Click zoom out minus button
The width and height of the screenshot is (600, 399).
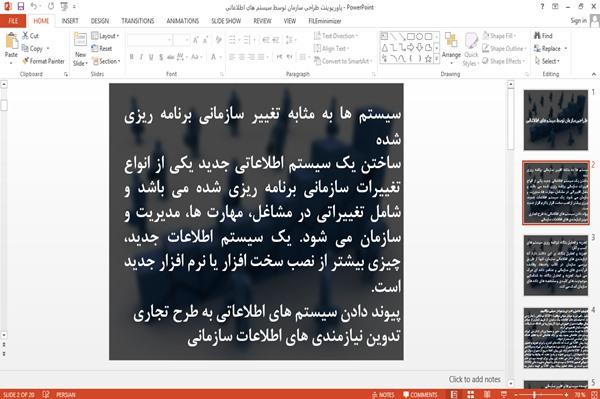point(516,395)
